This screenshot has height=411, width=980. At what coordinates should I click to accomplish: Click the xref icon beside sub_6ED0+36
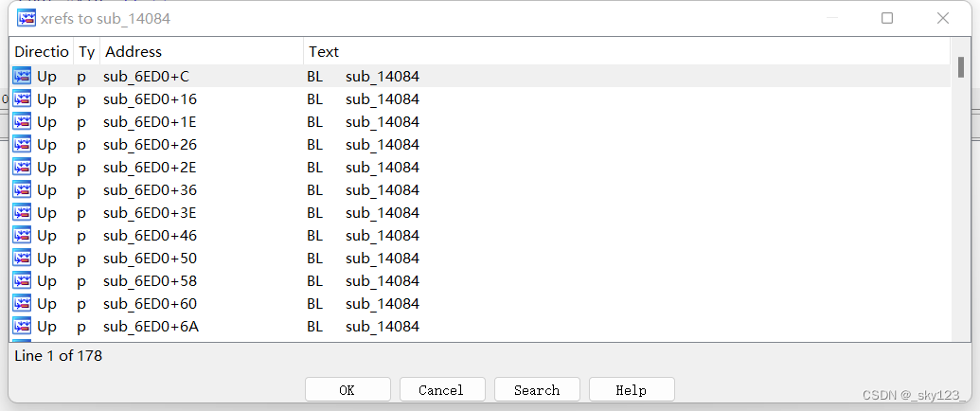(x=22, y=189)
